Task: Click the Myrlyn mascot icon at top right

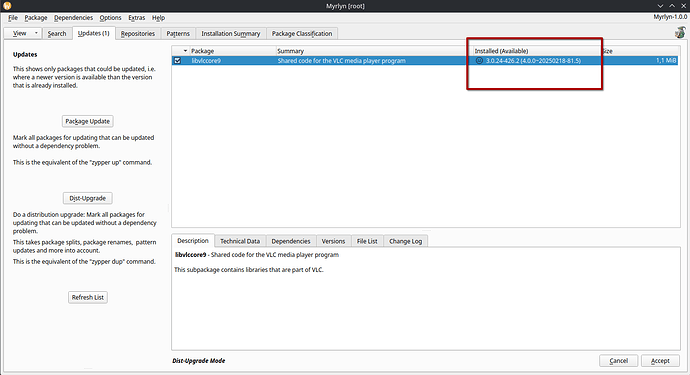Action: [680, 32]
